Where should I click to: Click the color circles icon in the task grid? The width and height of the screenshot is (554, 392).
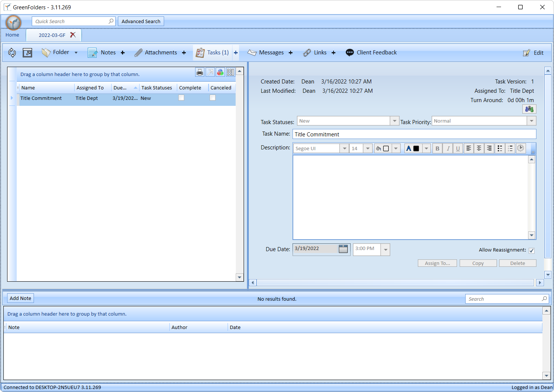click(220, 72)
